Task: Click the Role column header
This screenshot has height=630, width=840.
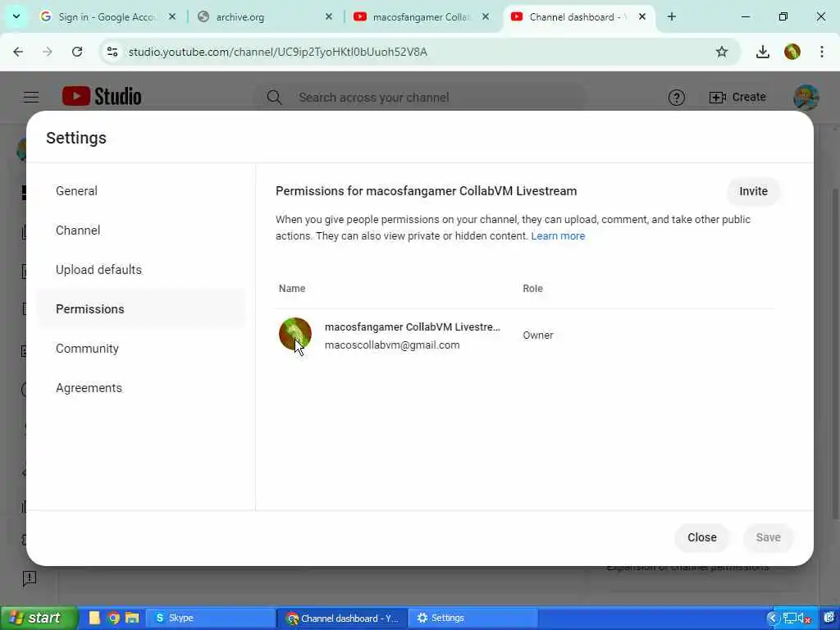Action: tap(532, 289)
